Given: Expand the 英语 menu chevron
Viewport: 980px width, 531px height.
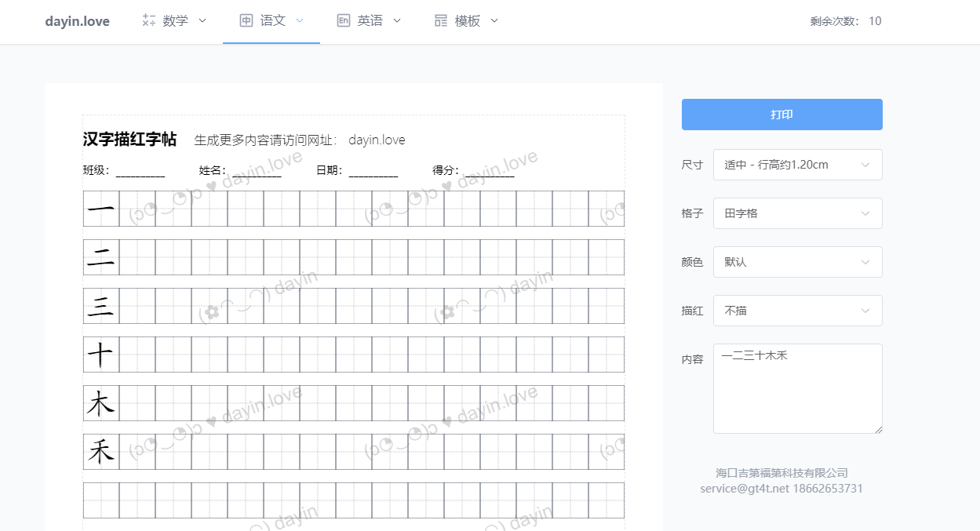Looking at the screenshot, I should tap(397, 21).
